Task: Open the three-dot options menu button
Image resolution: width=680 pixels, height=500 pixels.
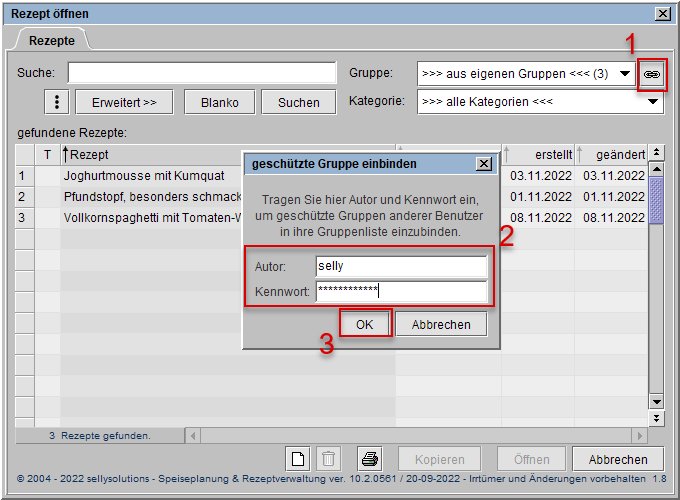Action: click(58, 102)
